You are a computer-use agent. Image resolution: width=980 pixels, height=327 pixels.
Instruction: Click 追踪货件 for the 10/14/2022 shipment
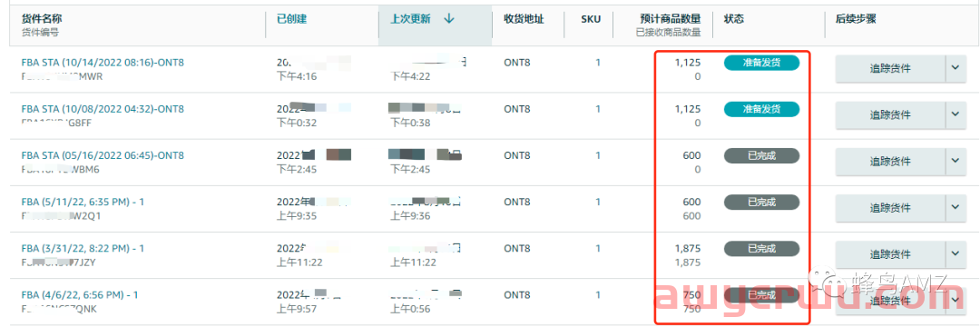(890, 69)
